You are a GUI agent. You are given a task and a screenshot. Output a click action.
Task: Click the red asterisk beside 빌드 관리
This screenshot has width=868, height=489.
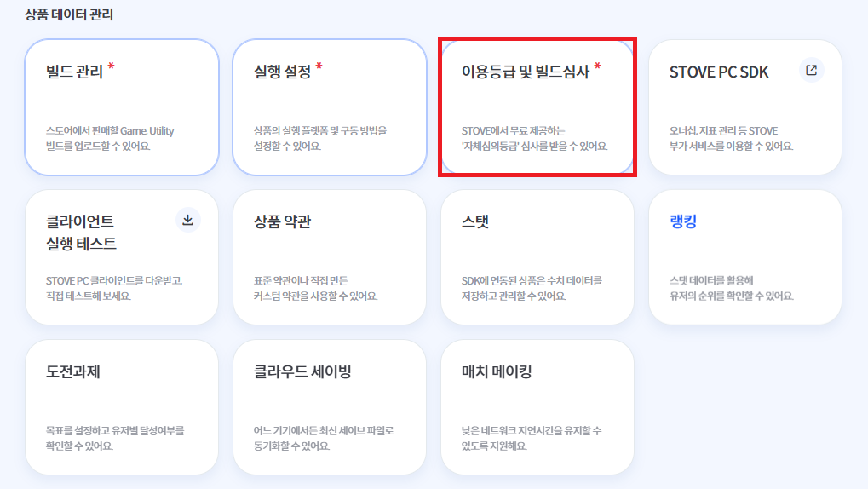point(112,66)
